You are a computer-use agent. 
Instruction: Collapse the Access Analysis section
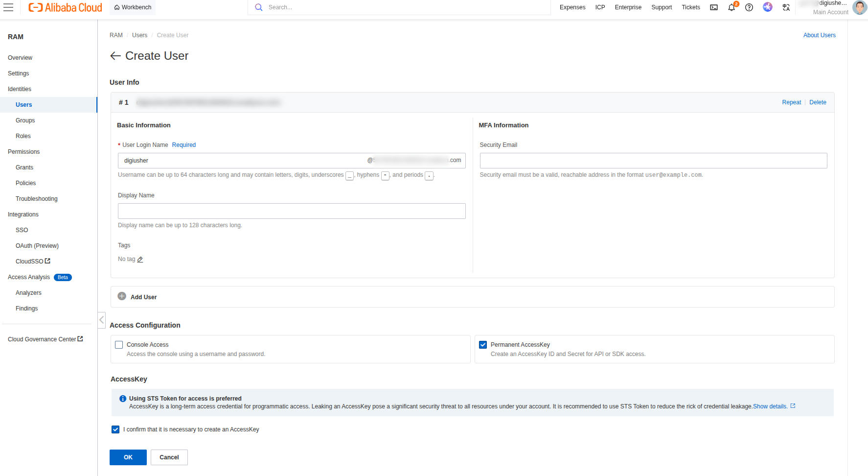tap(29, 277)
